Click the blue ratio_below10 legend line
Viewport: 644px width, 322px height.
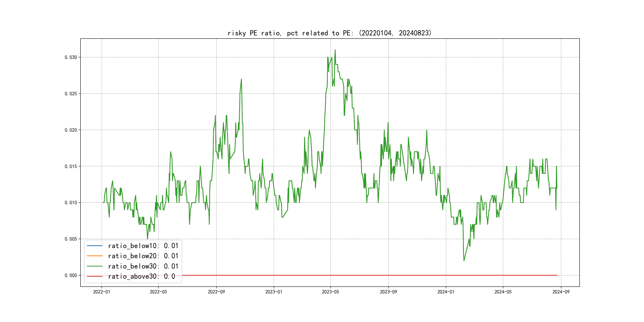pyautogui.click(x=94, y=246)
